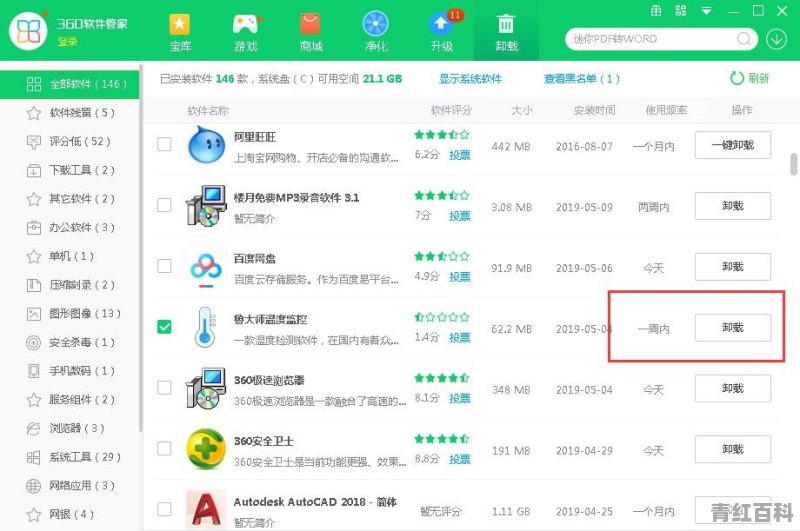Image resolution: width=800 pixels, height=531 pixels.
Task: Click the 360极速浏览器 app icon
Action: pos(206,388)
